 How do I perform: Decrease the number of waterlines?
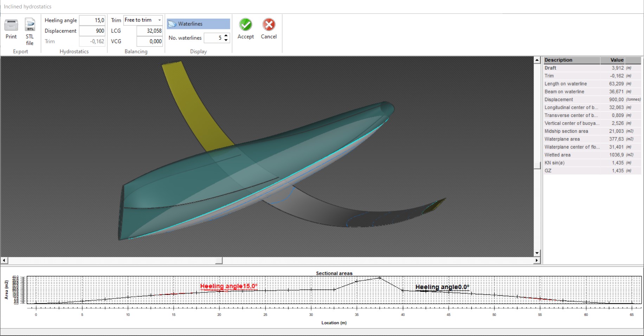tap(226, 40)
